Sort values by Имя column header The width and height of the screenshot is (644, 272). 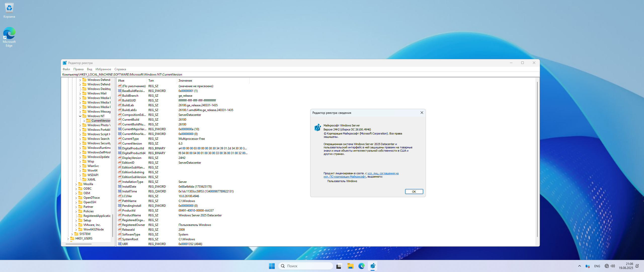(x=132, y=80)
